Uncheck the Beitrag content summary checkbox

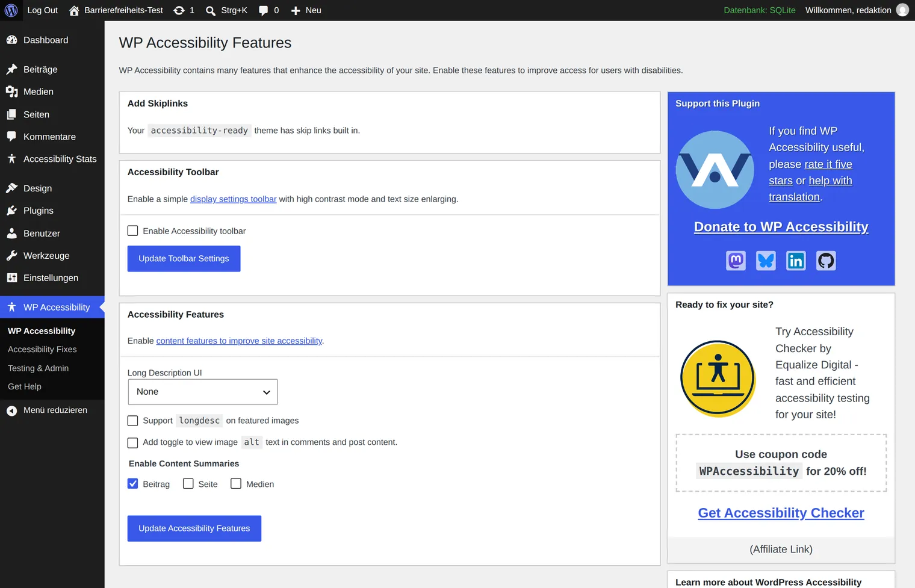click(x=133, y=484)
